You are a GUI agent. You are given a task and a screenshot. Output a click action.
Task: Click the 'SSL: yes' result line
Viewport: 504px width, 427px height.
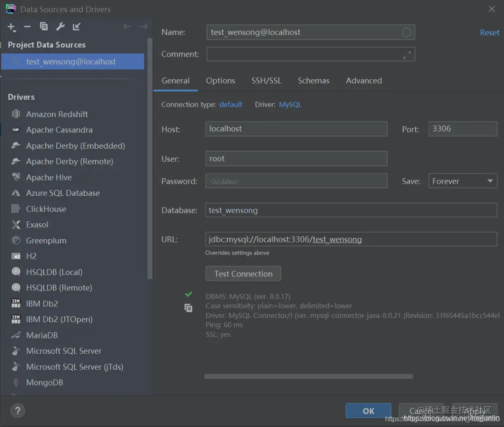pos(218,335)
